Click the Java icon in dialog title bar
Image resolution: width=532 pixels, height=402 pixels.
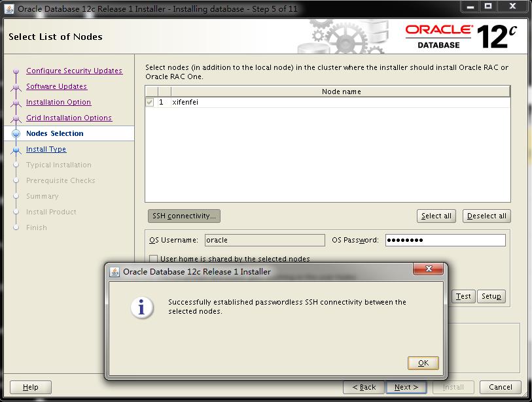point(115,272)
